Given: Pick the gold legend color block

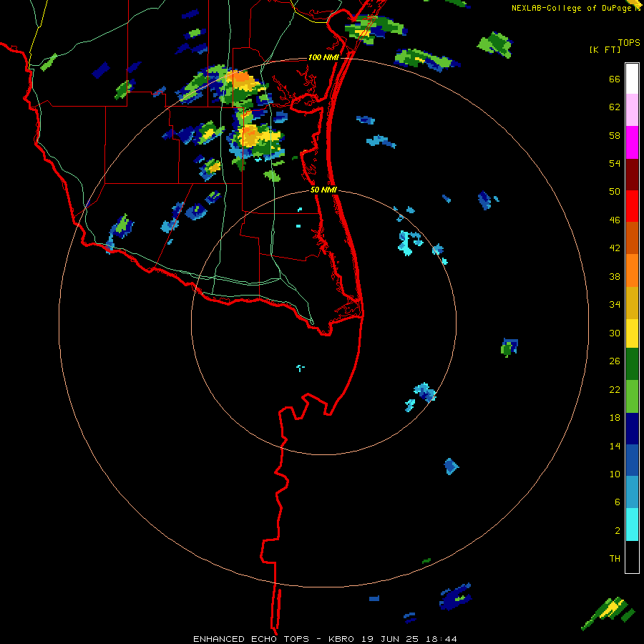Looking at the screenshot, I should [x=632, y=303].
